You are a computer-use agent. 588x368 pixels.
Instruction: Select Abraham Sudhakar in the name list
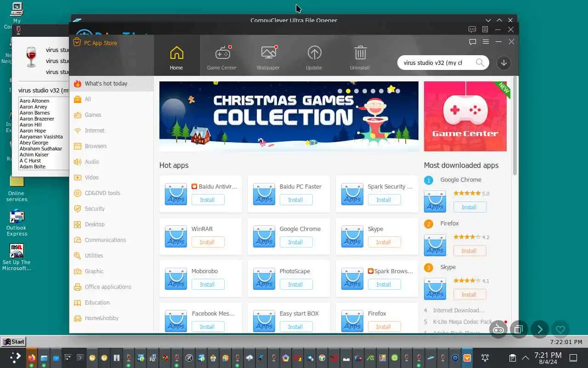point(41,149)
